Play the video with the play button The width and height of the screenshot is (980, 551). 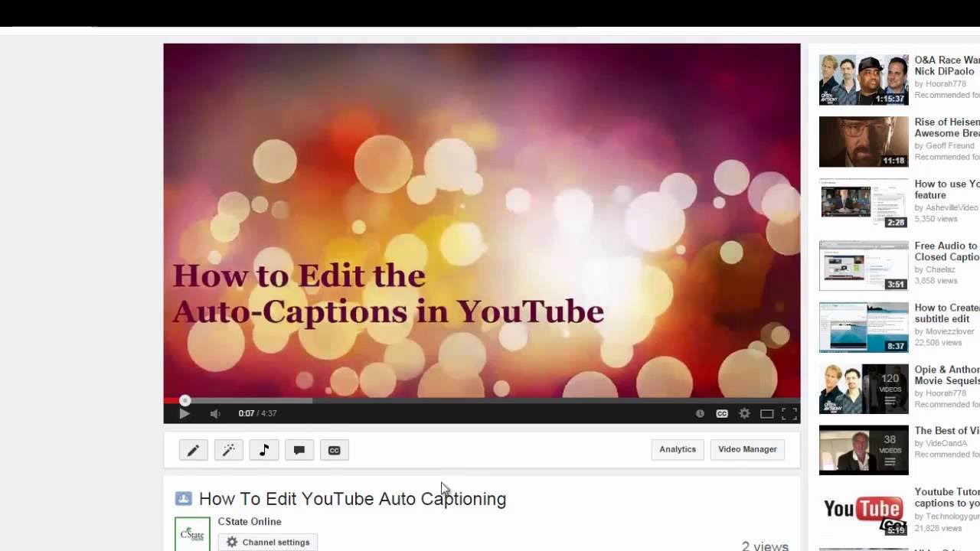(x=185, y=413)
